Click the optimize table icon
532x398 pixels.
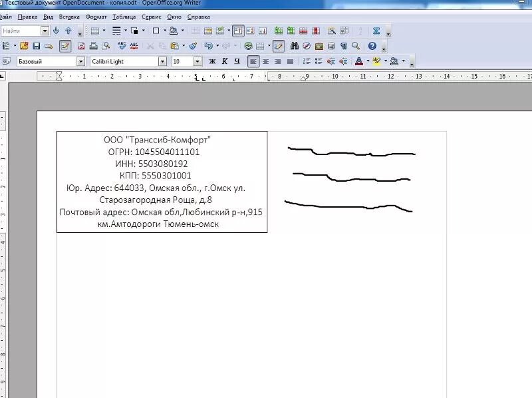click(220, 31)
